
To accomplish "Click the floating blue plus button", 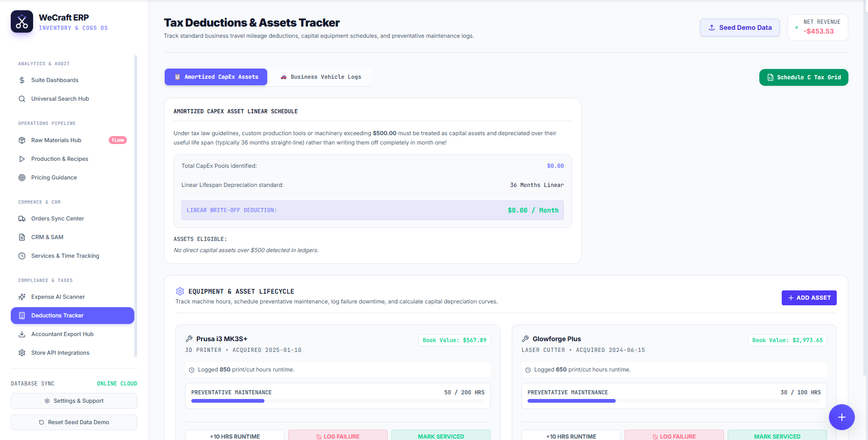I will [842, 417].
